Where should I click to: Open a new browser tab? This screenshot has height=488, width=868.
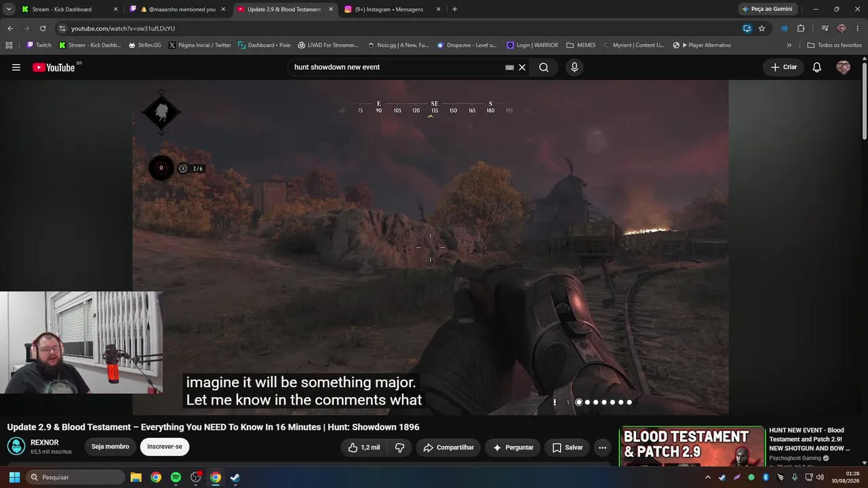click(x=454, y=9)
